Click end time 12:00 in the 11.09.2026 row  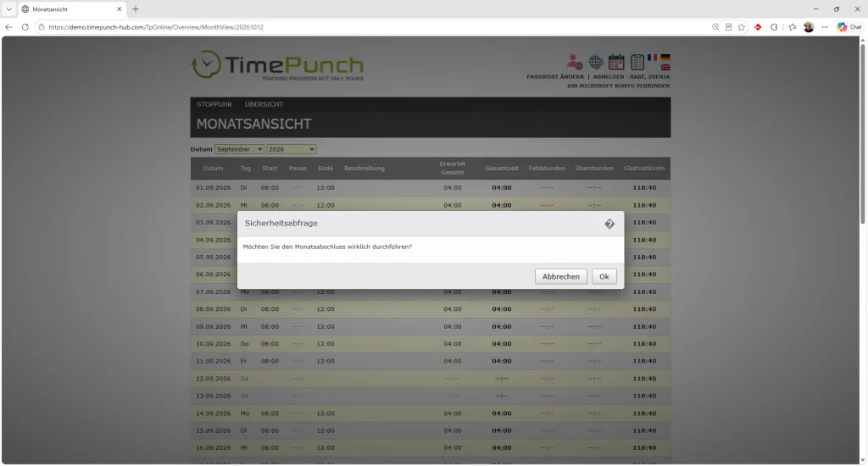coord(325,361)
